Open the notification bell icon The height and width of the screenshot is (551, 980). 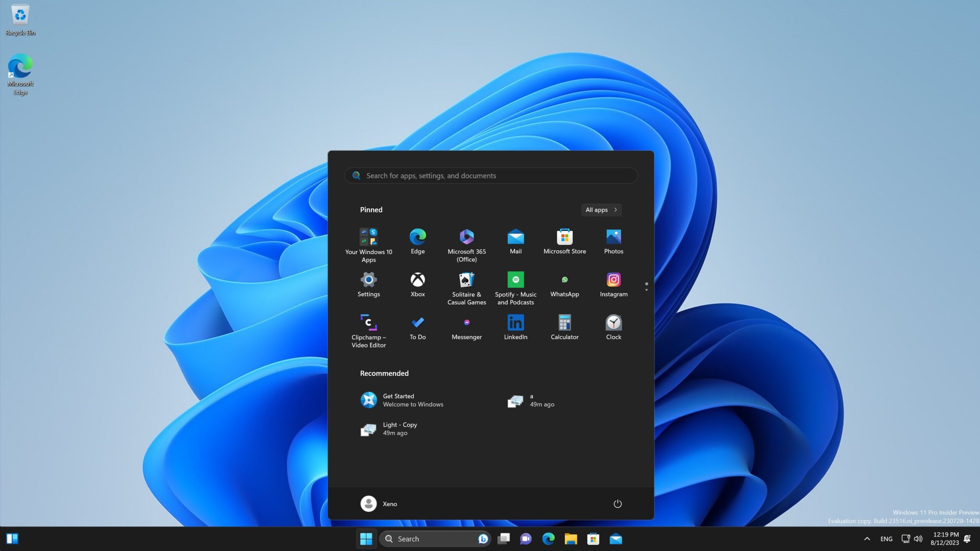pyautogui.click(x=967, y=539)
